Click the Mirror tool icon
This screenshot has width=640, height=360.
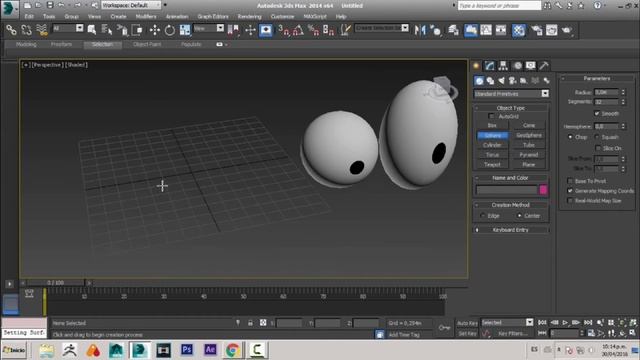coord(420,30)
